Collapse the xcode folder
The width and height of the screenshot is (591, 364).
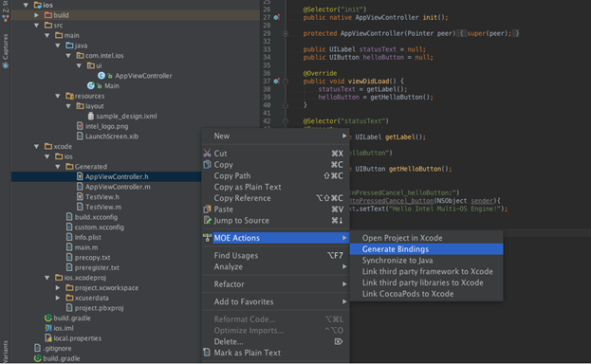click(37, 146)
